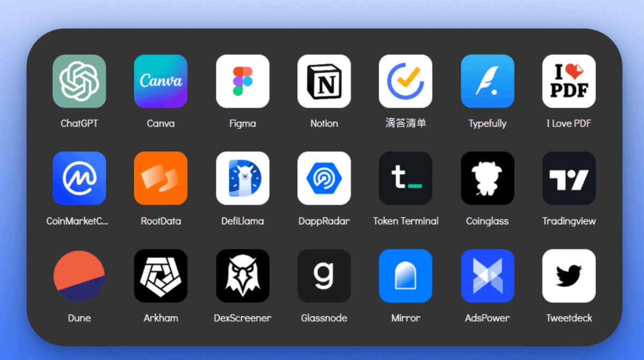Click the Coinglass bull icon
Viewport: 644px width, 360px height.
[487, 178]
